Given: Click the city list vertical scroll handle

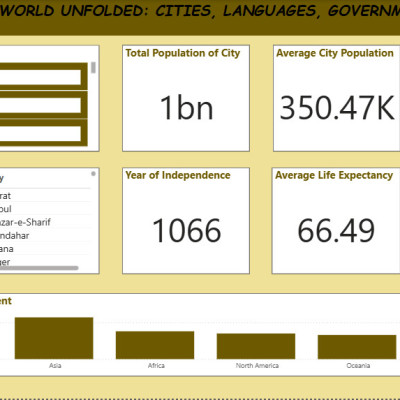Looking at the screenshot, I should coord(93,174).
